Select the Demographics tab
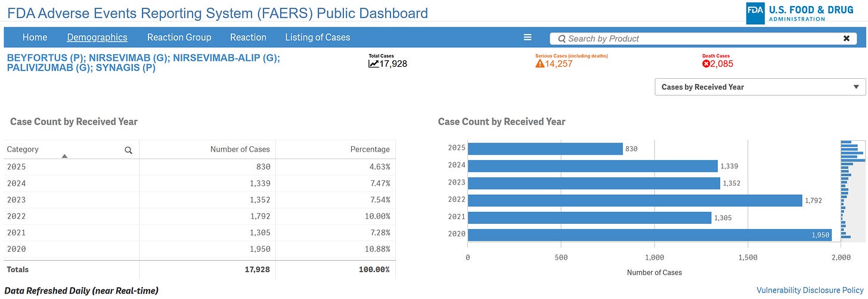The height and width of the screenshot is (299, 868). click(x=97, y=37)
